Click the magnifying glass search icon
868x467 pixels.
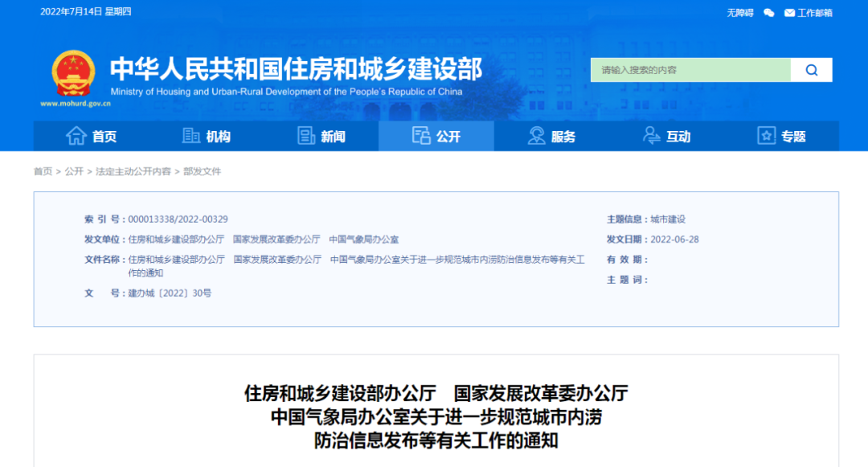pos(810,70)
